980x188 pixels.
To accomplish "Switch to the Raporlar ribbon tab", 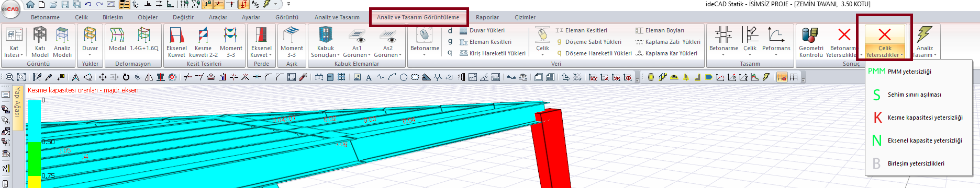I will [x=487, y=17].
